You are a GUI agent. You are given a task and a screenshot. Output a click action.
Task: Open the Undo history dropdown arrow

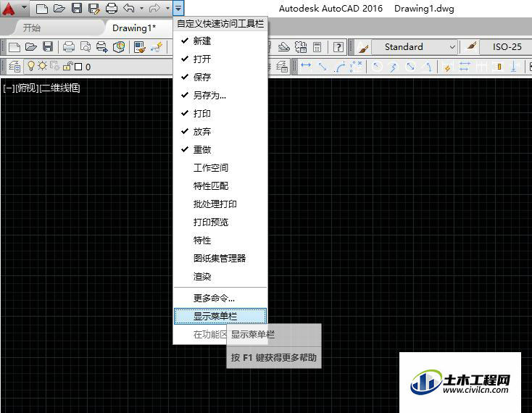[x=141, y=9]
